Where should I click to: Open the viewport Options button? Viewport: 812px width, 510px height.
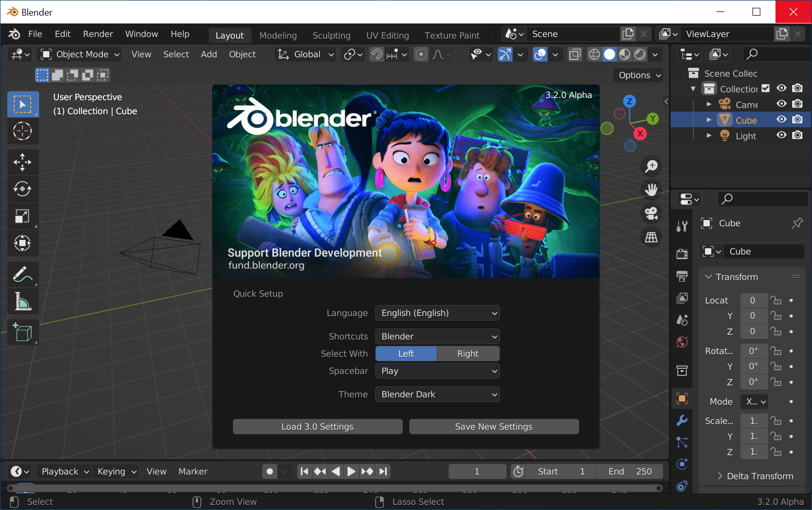[x=638, y=75]
